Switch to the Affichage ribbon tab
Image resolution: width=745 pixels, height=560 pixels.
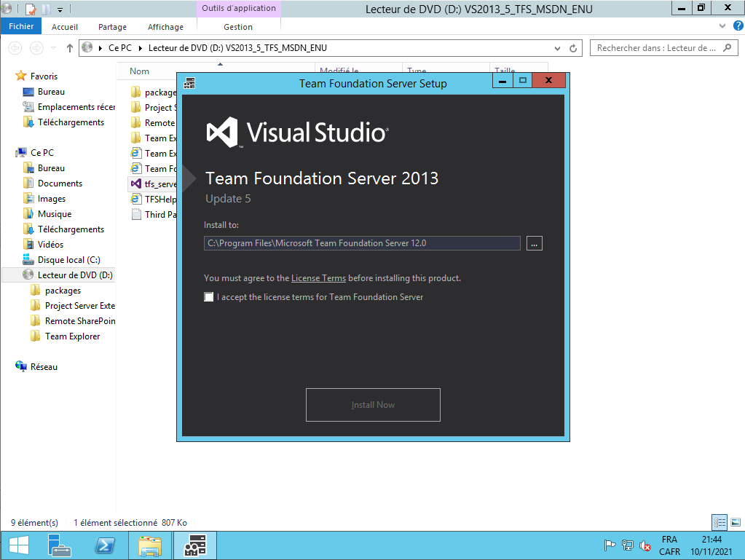point(165,27)
